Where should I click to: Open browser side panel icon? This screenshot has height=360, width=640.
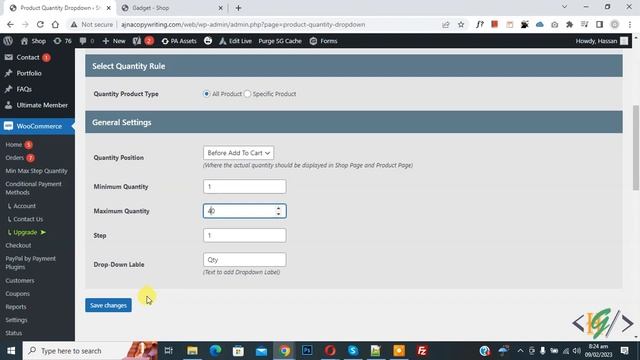pos(599,24)
